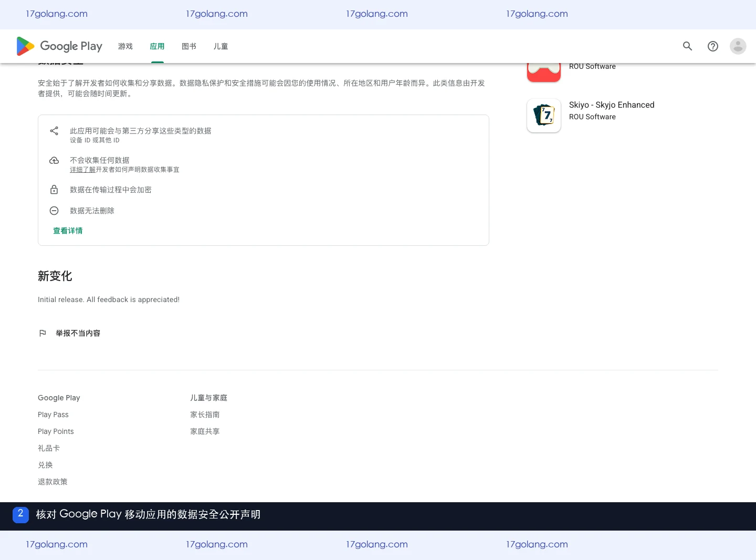The image size is (756, 560).
Task: Click the 兑换 footer link
Action: tap(45, 465)
